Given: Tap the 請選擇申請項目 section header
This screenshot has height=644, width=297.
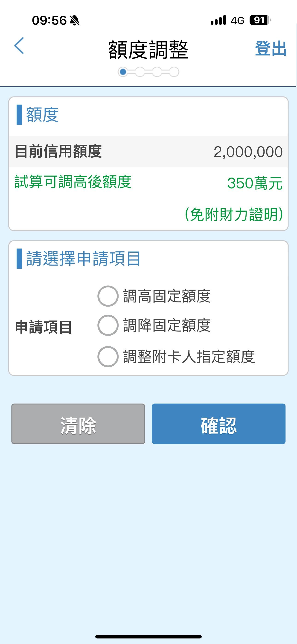Looking at the screenshot, I should [83, 258].
